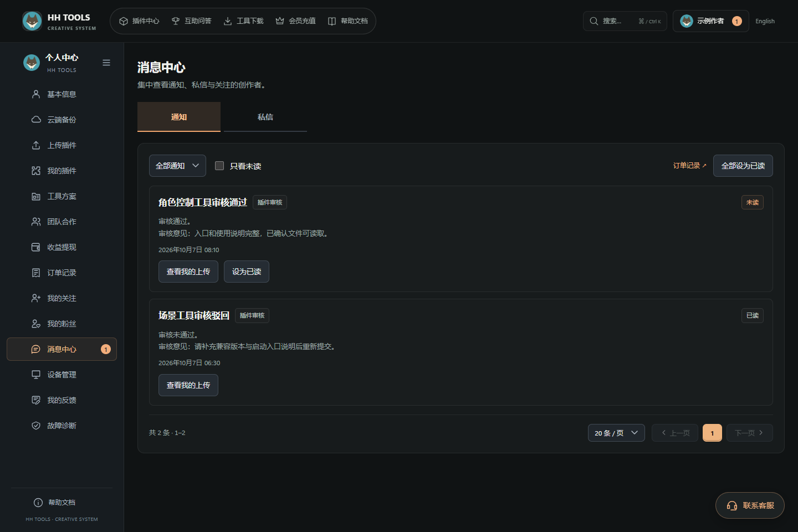This screenshot has height=532, width=798.
Task: Click the 未读 status badge
Action: pyautogui.click(x=753, y=202)
